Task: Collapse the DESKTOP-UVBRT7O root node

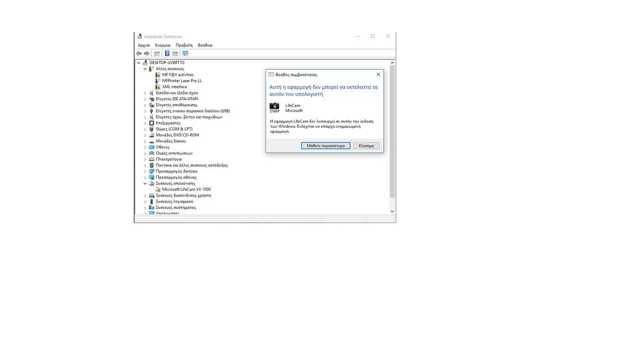Action: click(139, 63)
